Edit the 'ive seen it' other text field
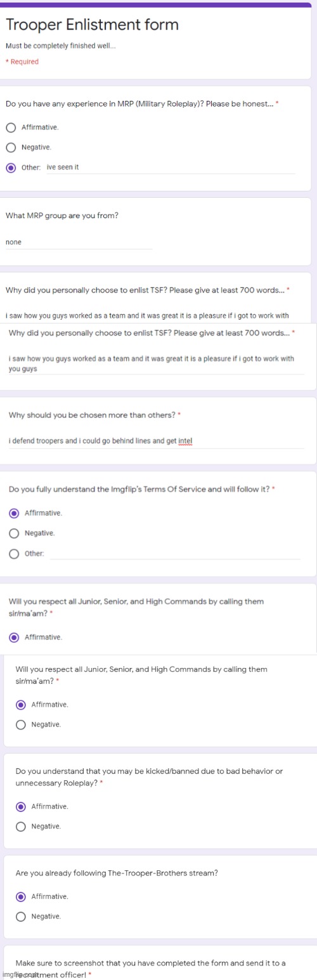This screenshot has width=317, height=980. click(171, 167)
